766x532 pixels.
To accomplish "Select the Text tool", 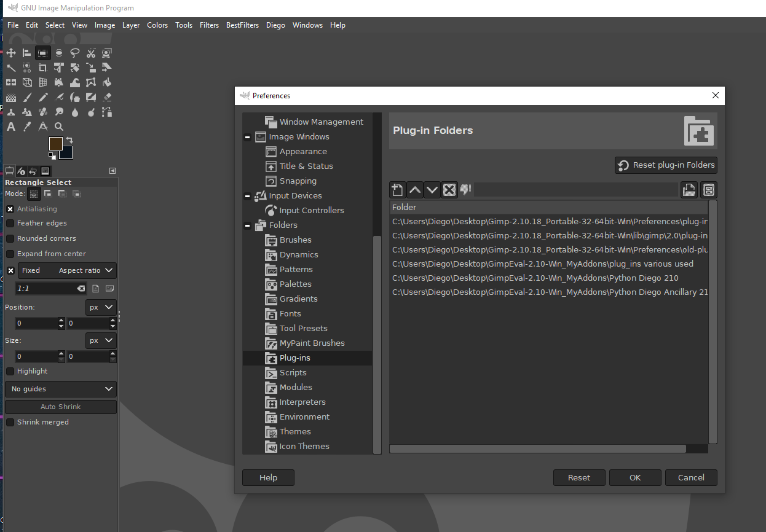I will (x=11, y=127).
